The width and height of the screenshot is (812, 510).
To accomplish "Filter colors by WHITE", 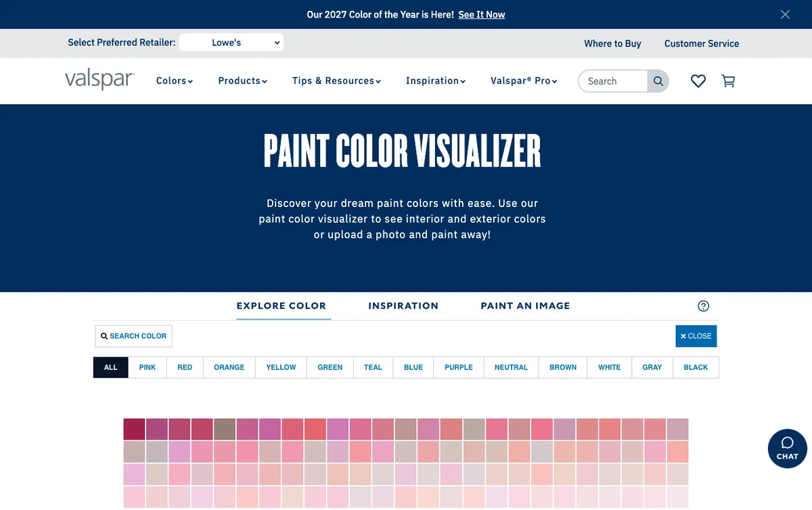I will point(610,367).
